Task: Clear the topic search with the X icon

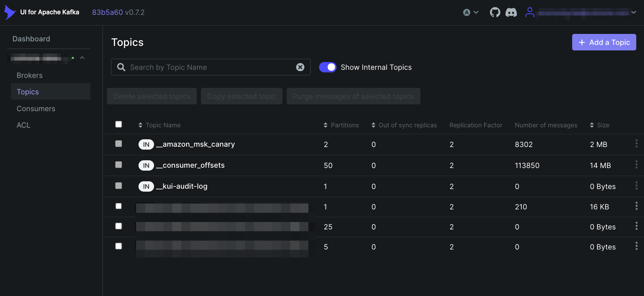Action: coord(300,67)
